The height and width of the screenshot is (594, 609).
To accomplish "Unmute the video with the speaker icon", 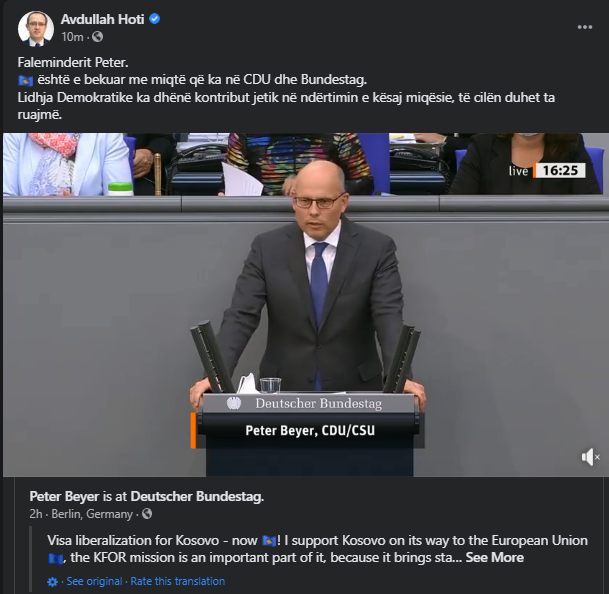I will click(590, 457).
